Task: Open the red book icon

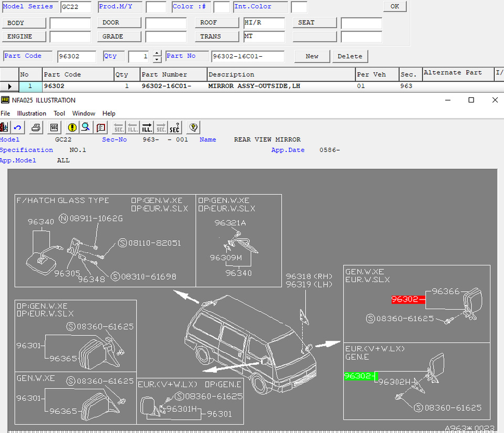Action: click(x=101, y=127)
